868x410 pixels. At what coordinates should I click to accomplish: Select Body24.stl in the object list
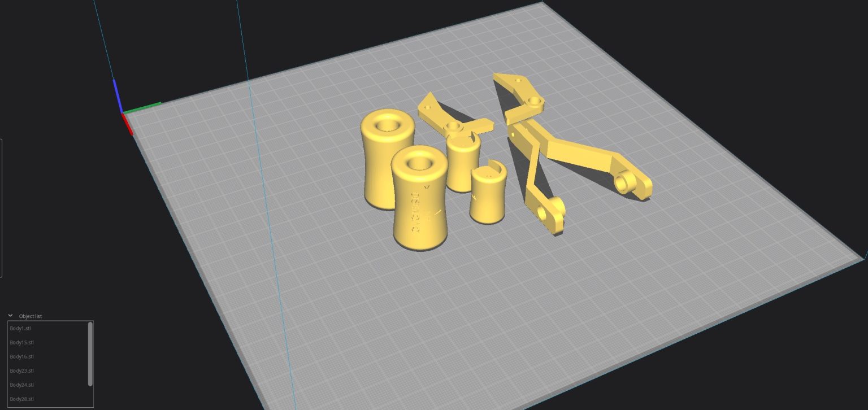click(22, 385)
